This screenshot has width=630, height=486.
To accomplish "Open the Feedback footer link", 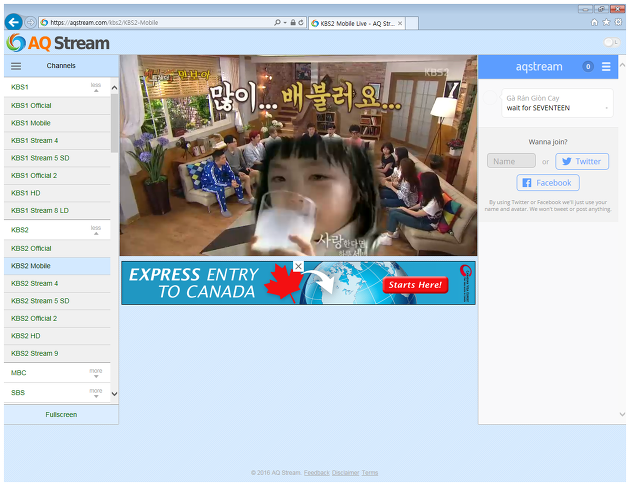I will tap(317, 473).
